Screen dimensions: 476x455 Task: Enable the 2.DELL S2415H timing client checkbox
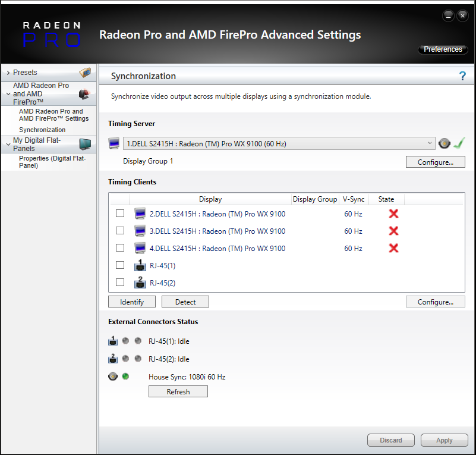click(x=120, y=214)
